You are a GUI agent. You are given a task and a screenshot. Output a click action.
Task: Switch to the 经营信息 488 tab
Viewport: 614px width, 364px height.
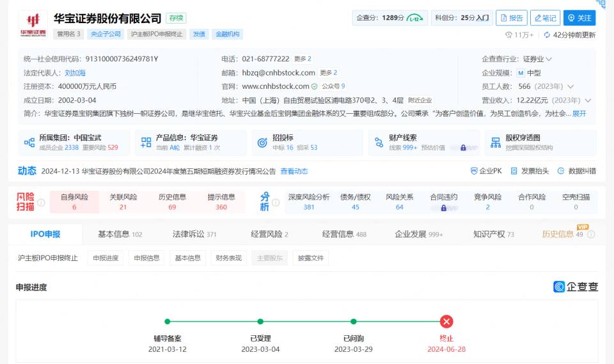[344, 234]
